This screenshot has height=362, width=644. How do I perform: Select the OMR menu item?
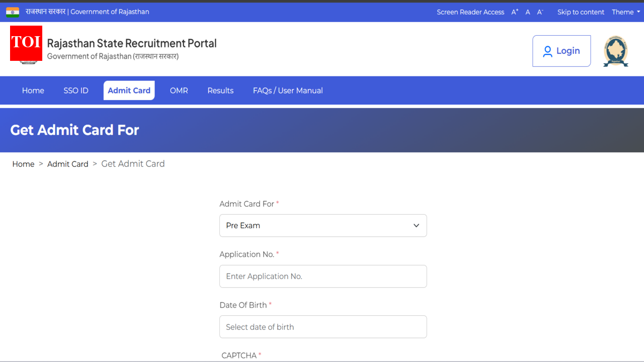(179, 90)
